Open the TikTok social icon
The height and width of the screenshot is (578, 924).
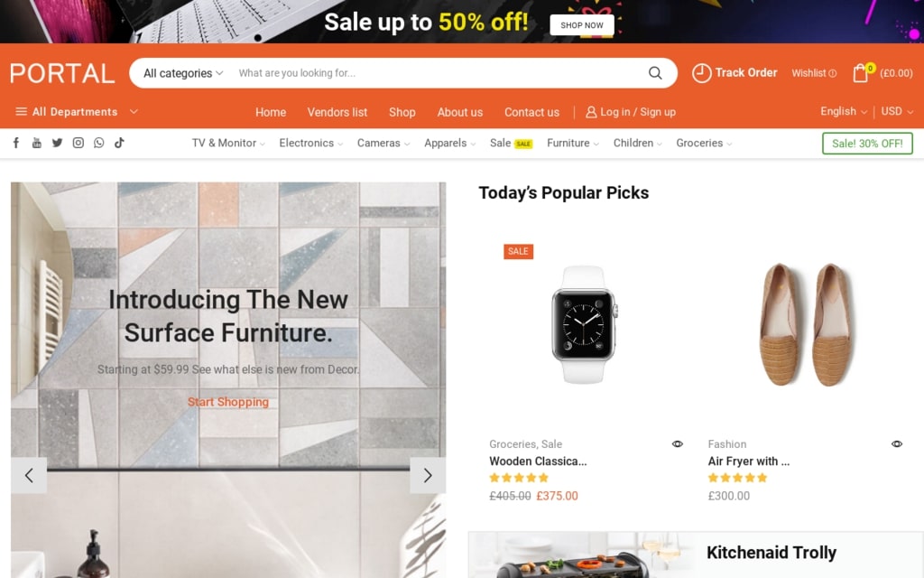[119, 143]
